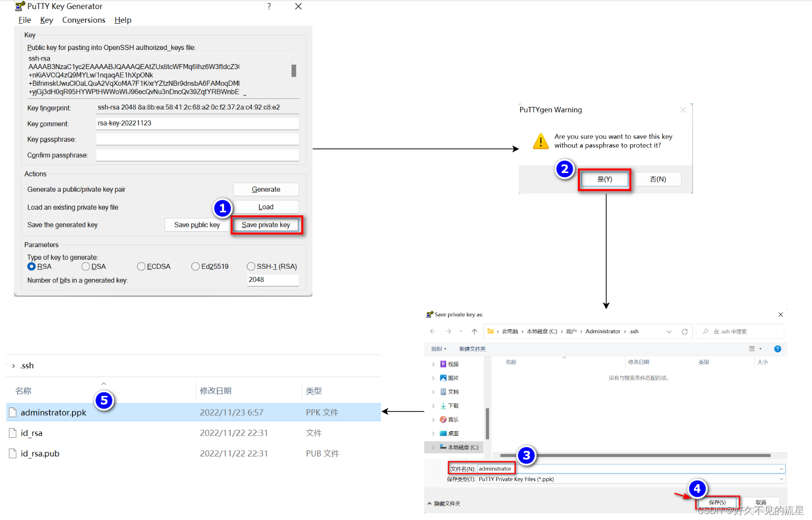Refresh the .ssh folder in save dialog
The height and width of the screenshot is (520, 812).
click(x=685, y=331)
